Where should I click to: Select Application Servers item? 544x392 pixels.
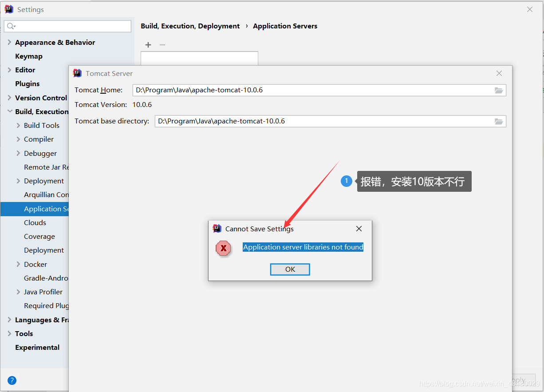(35, 209)
